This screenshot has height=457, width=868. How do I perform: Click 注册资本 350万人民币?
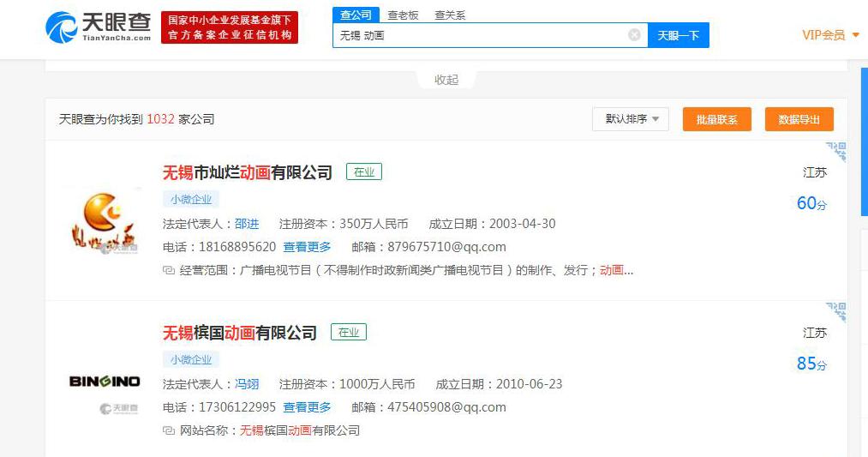344,224
